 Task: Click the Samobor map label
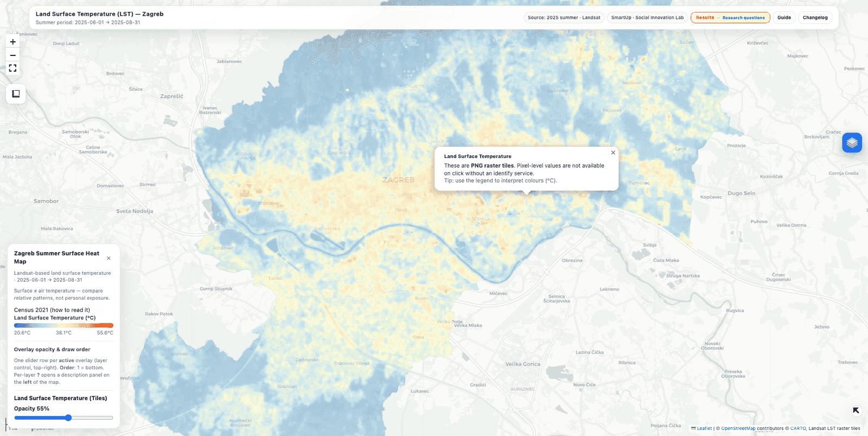pyautogui.click(x=46, y=201)
